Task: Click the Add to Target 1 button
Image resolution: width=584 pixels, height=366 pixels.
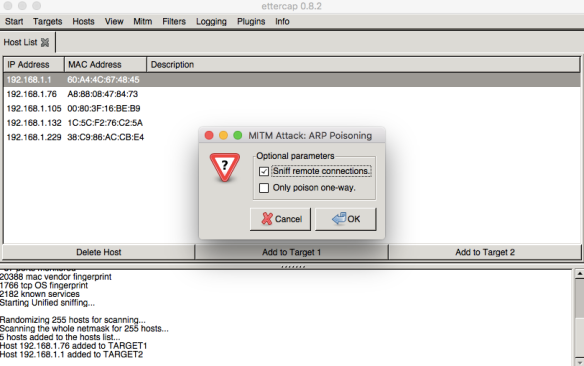Action: point(291,252)
